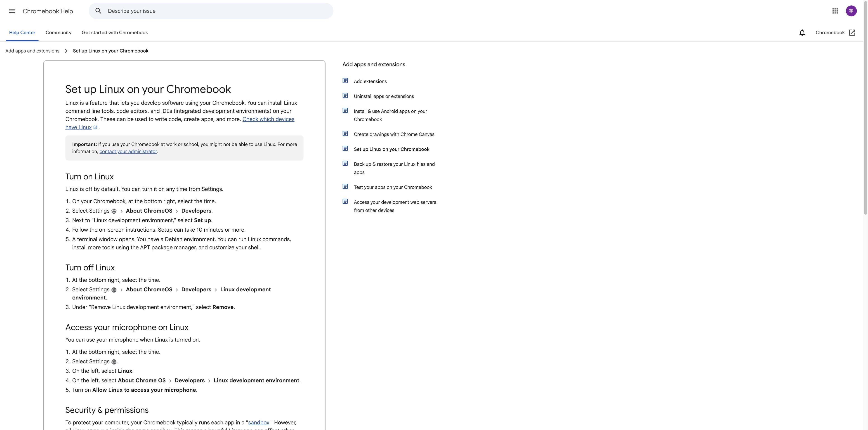Open Add extensions article
868x430 pixels.
pos(370,81)
